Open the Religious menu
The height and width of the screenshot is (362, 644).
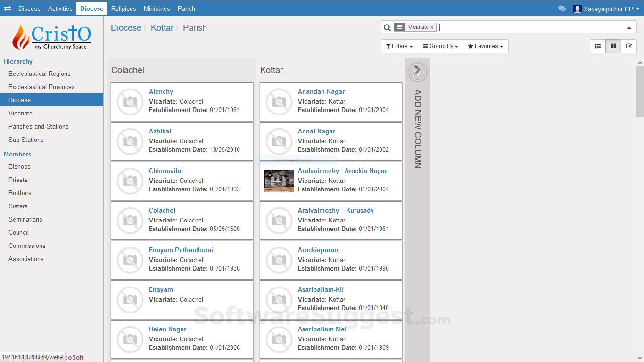(x=124, y=8)
